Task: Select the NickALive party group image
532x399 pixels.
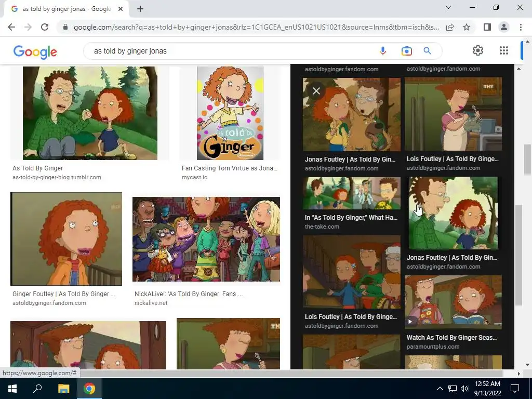Action: pos(206,239)
